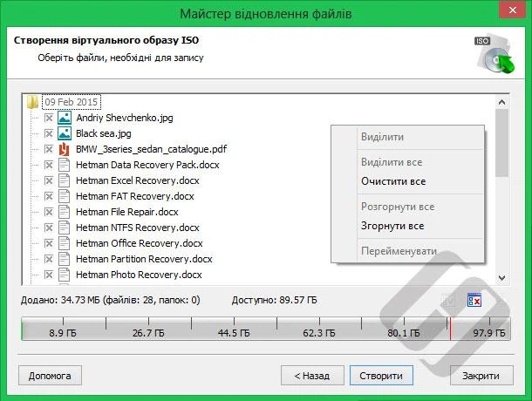This screenshot has height=401, width=532.
Task: Uncheck the Hetman Office Recovery.docx checkbox
Action: coord(49,243)
